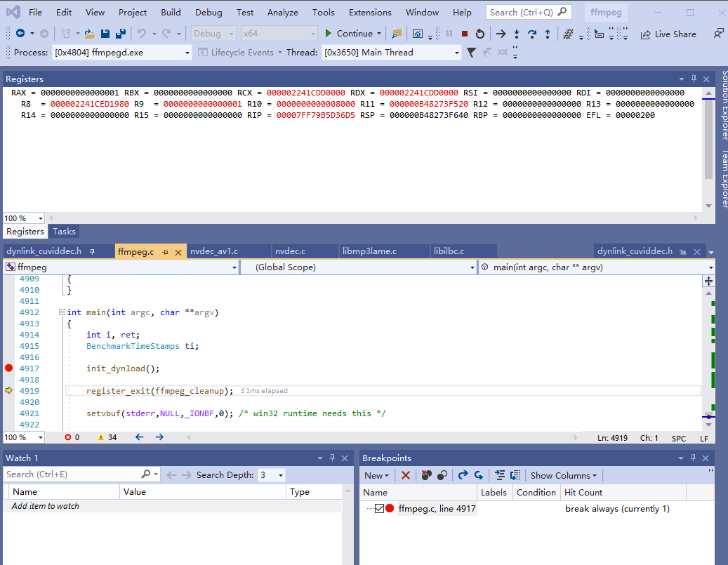Open the Debug menu
This screenshot has height=565, width=728.
[x=208, y=12]
